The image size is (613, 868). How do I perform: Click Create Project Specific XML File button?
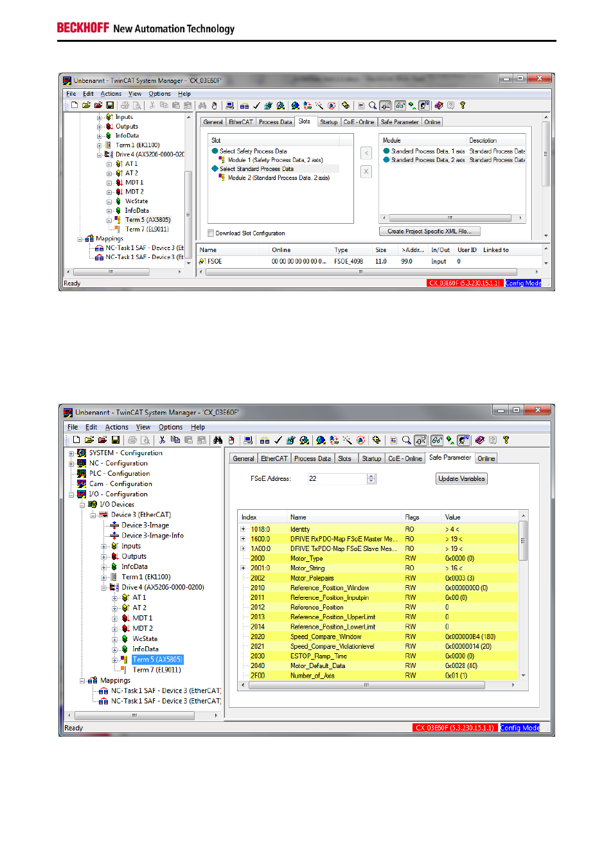point(429,231)
